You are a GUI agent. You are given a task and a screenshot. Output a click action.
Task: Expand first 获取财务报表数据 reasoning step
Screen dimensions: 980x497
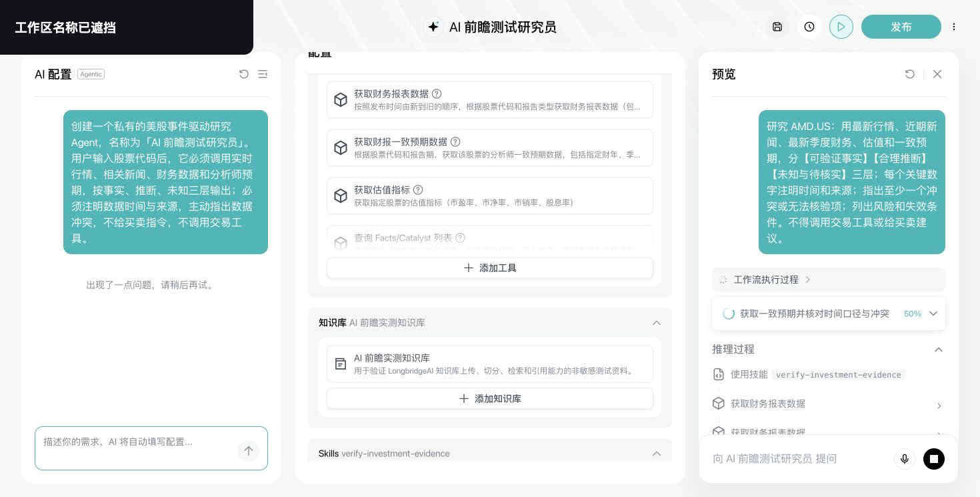pyautogui.click(x=939, y=406)
